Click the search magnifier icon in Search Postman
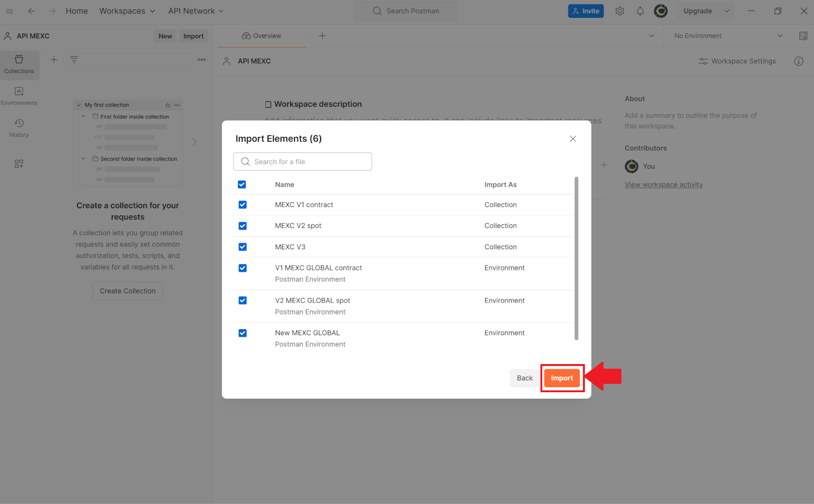This screenshot has height=504, width=814. (377, 11)
